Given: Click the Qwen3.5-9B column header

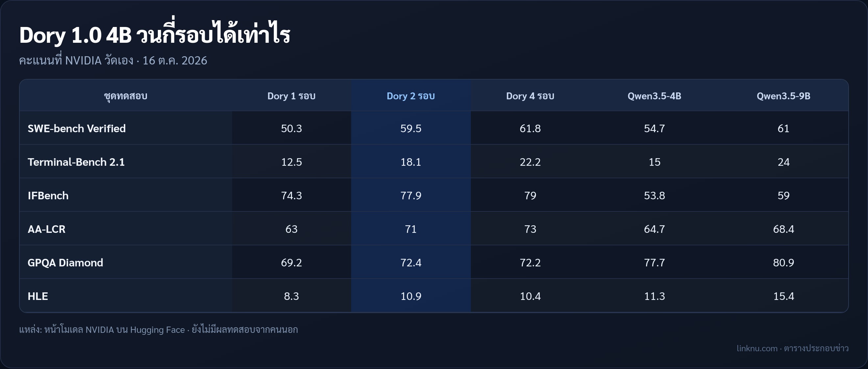Looking at the screenshot, I should [784, 96].
